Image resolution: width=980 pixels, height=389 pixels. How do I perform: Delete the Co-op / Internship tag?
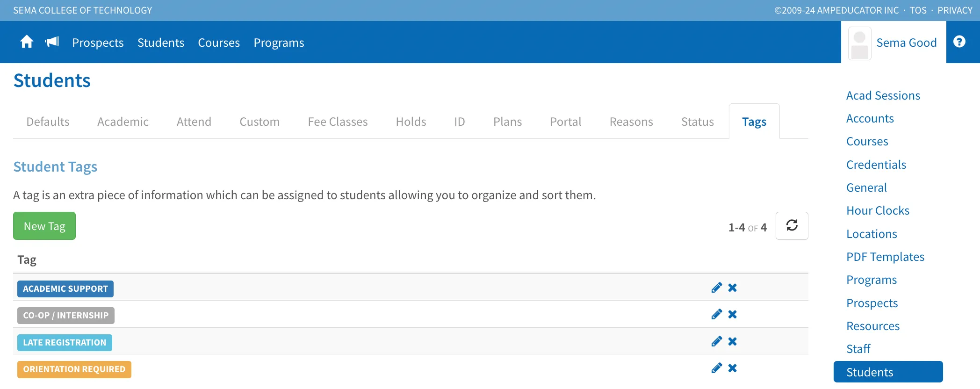tap(733, 314)
